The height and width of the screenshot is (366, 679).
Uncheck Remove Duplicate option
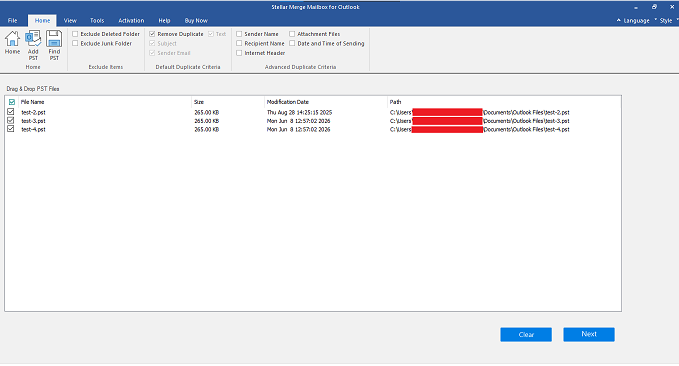coord(152,34)
